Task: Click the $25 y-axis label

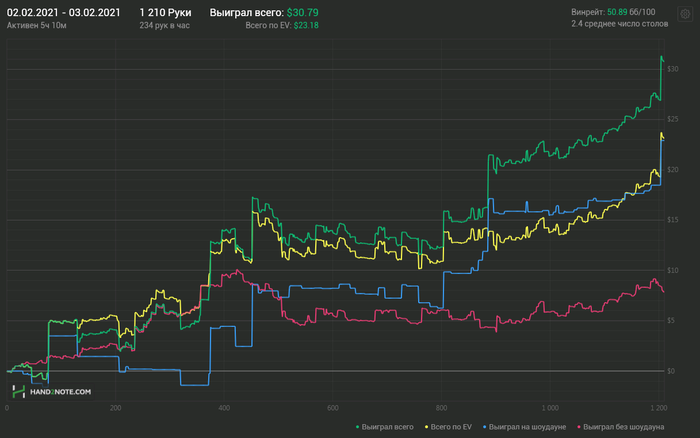Action: (x=673, y=119)
